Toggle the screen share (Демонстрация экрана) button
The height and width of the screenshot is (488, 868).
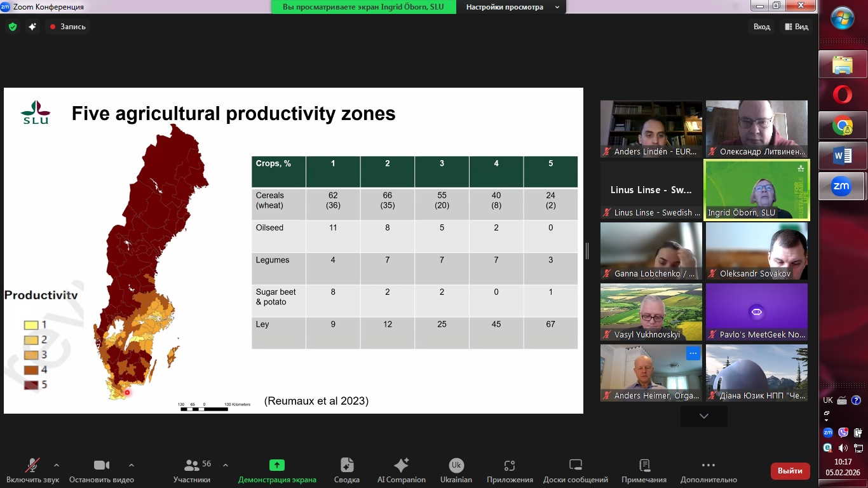[276, 470]
